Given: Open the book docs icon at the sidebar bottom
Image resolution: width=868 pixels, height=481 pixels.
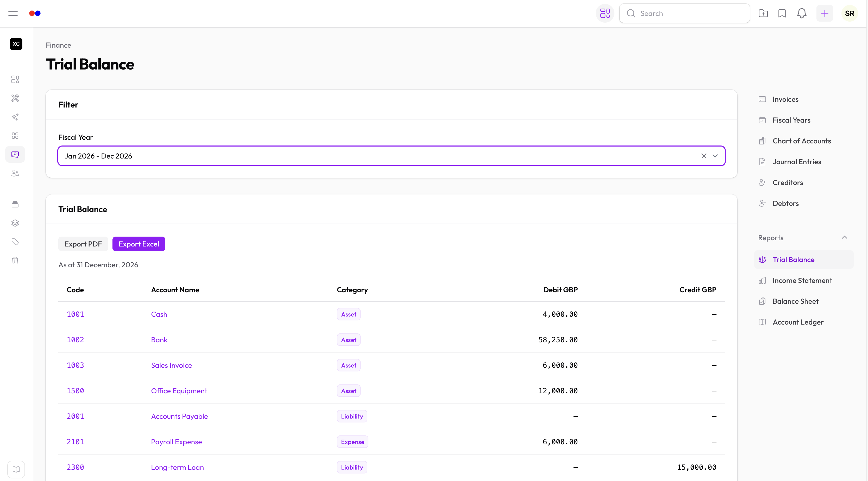Looking at the screenshot, I should click(16, 470).
